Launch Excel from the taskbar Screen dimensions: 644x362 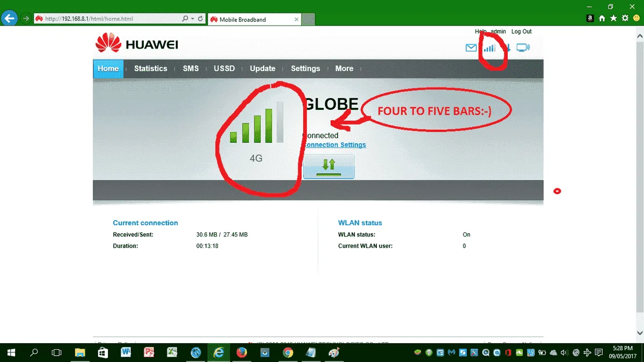click(172, 352)
